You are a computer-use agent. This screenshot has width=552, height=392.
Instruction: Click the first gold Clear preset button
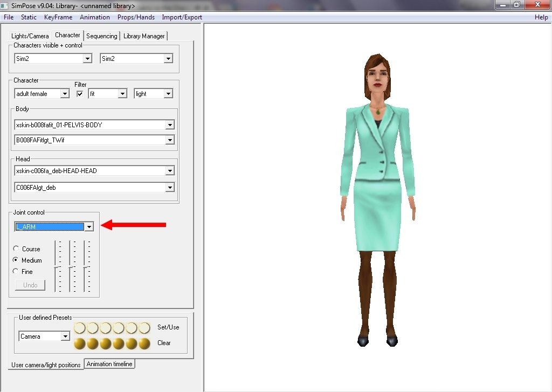(x=80, y=343)
